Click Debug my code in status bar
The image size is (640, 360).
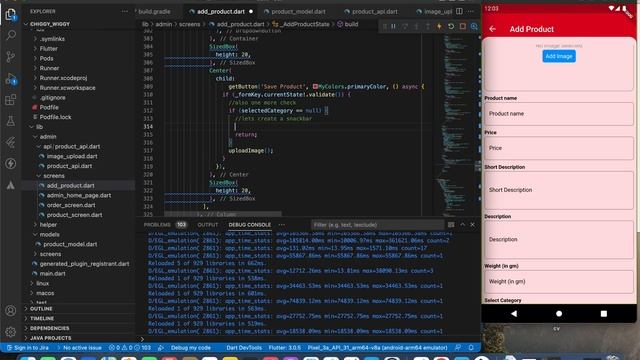(191, 348)
